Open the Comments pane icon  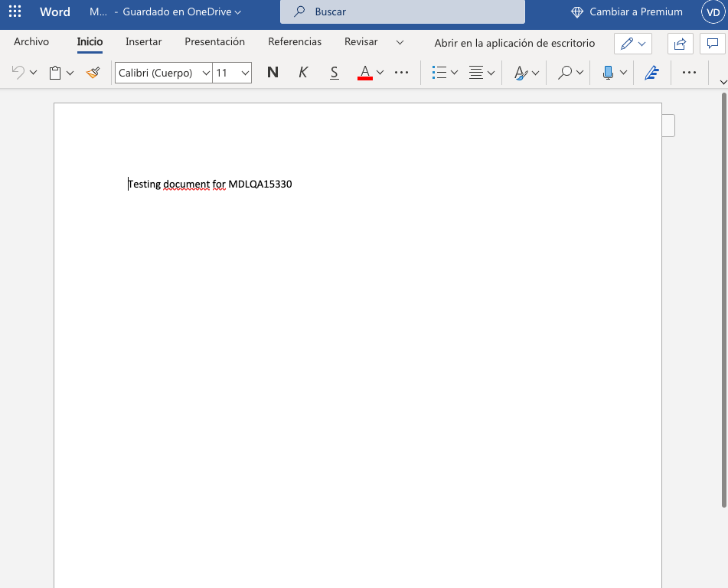coord(713,44)
